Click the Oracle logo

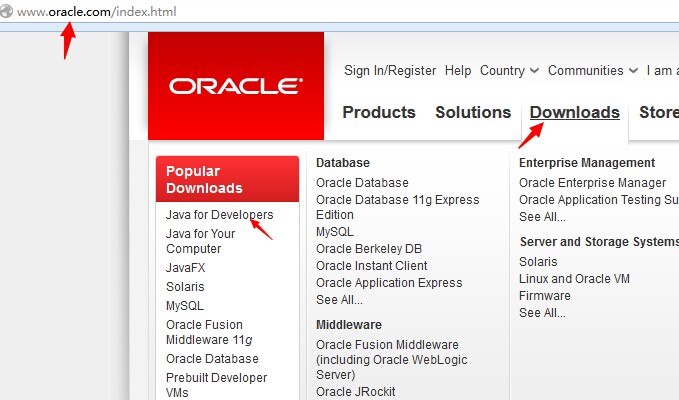(236, 86)
